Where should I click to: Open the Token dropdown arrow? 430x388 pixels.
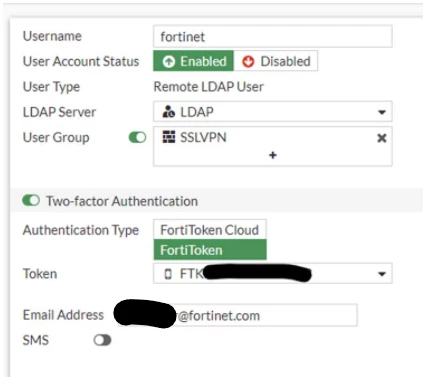[x=382, y=274]
